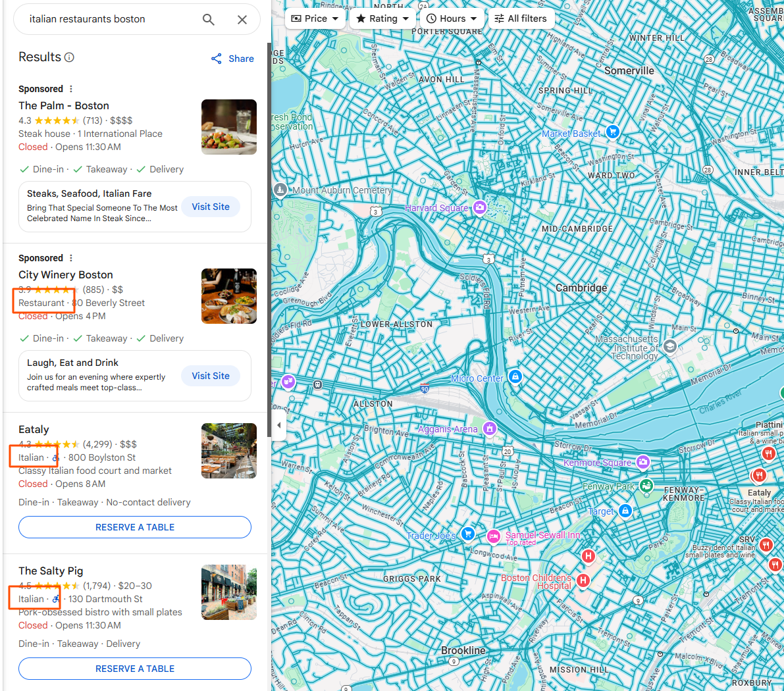Open the Rating filter dropdown
Viewport: 784px width, 691px height.
(382, 18)
